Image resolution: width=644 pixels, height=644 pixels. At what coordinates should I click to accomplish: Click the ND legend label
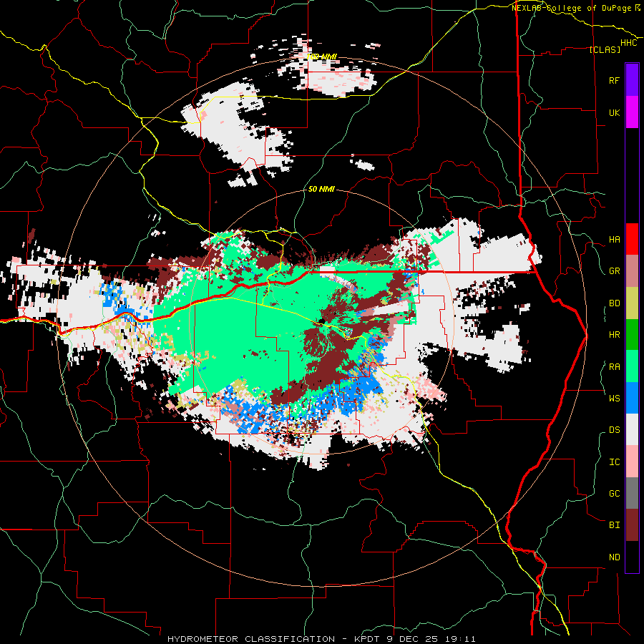[614, 557]
